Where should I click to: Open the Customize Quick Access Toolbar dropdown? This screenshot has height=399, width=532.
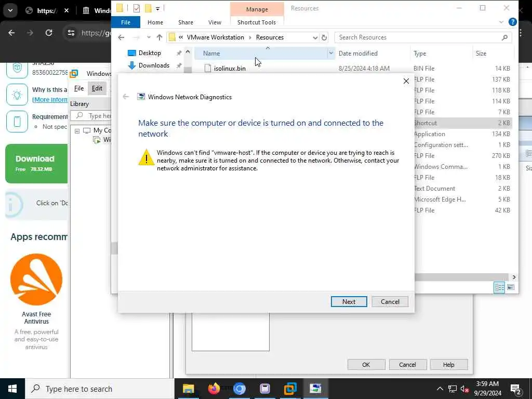pos(158,8)
